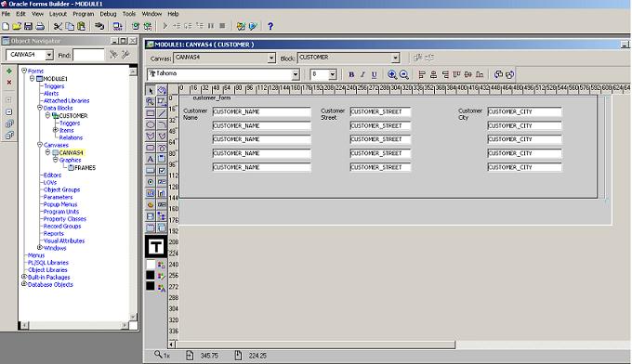Image resolution: width=632 pixels, height=364 pixels.
Task: Click the New form icon in main toolbar
Action: coord(6,26)
